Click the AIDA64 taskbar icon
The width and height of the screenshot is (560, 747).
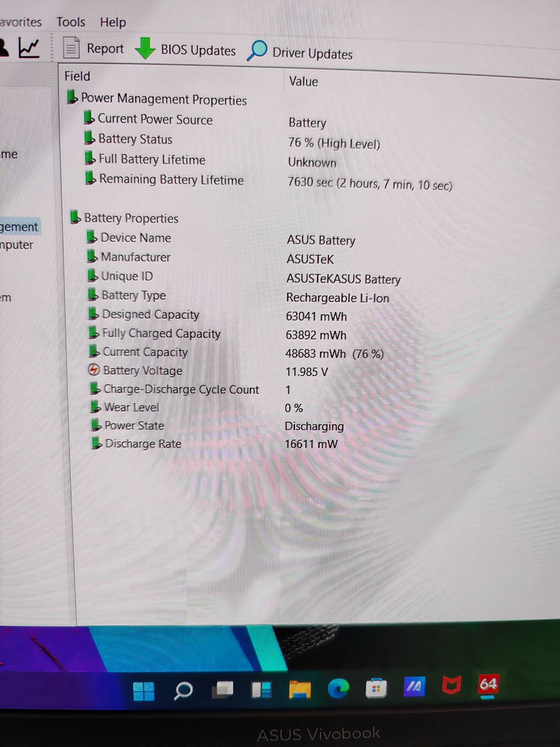coord(488,685)
